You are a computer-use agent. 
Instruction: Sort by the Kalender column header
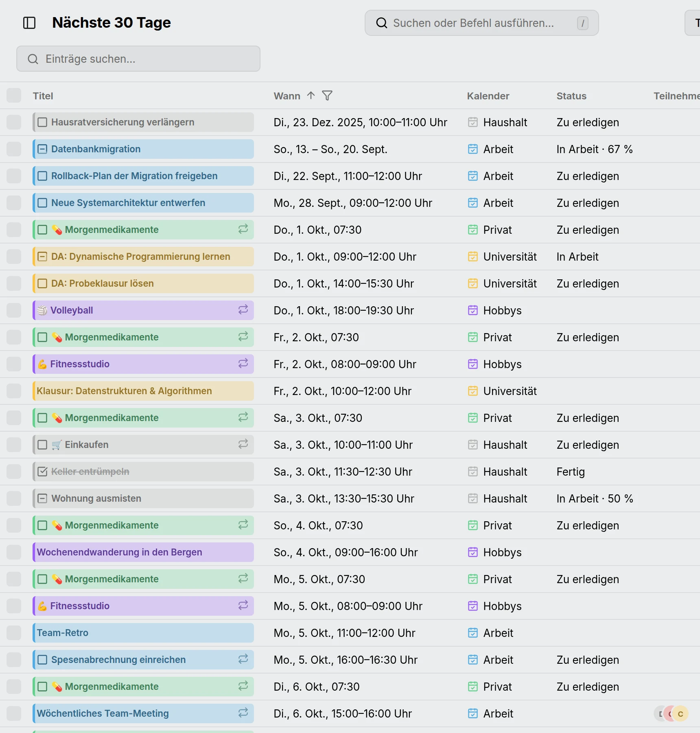tap(488, 96)
